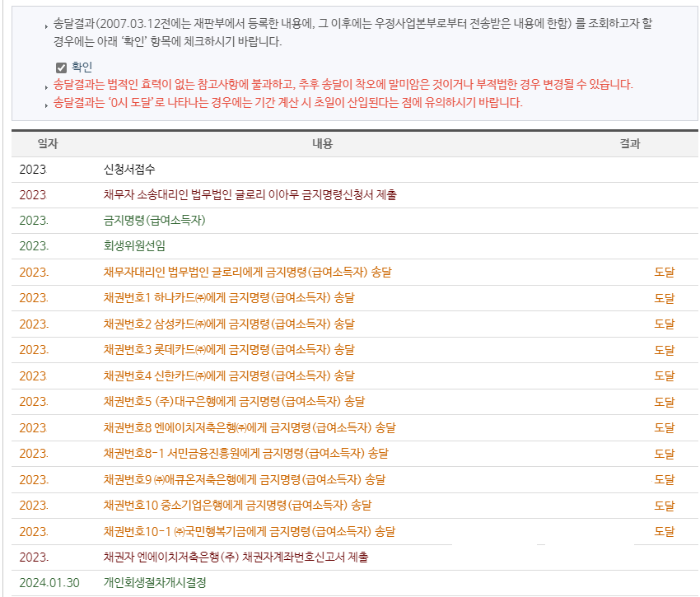Select 채권번호1 하나카드 송달 entry
700x597 pixels.
coord(229,297)
